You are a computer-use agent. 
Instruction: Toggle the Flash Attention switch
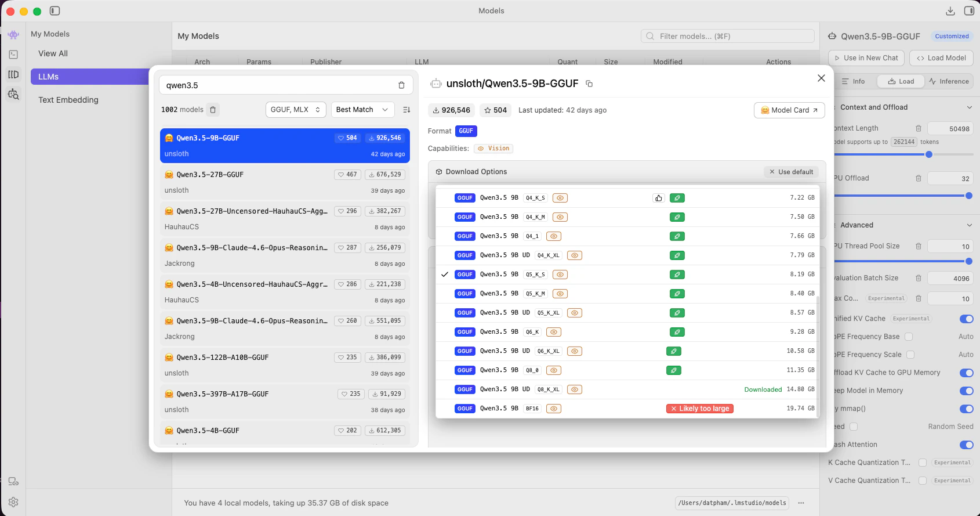coord(966,445)
